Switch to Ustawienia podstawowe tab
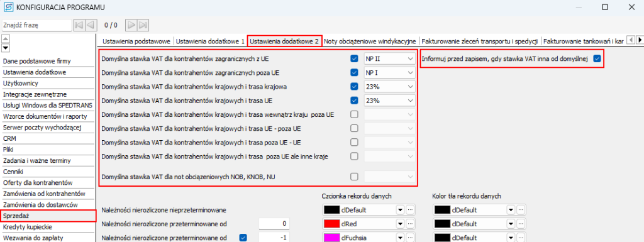Viewport: 644px width, 242px height. [x=136, y=41]
